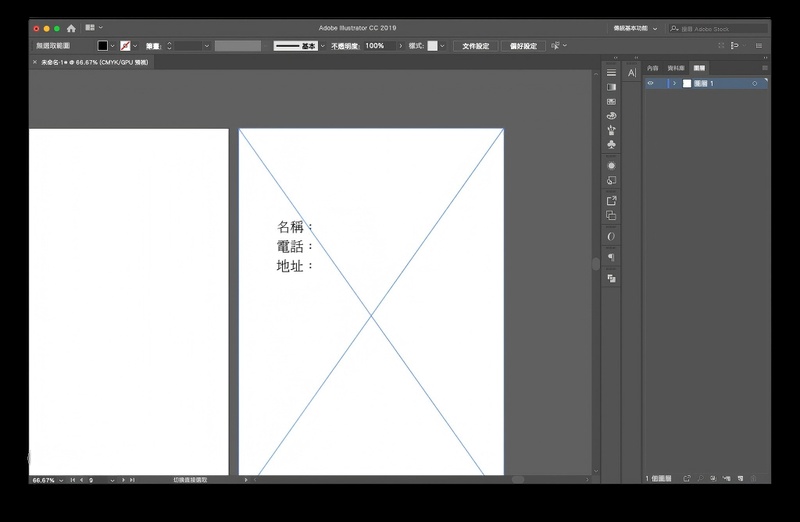
Task: Open the Swatches panel icon in dock
Action: [x=611, y=102]
